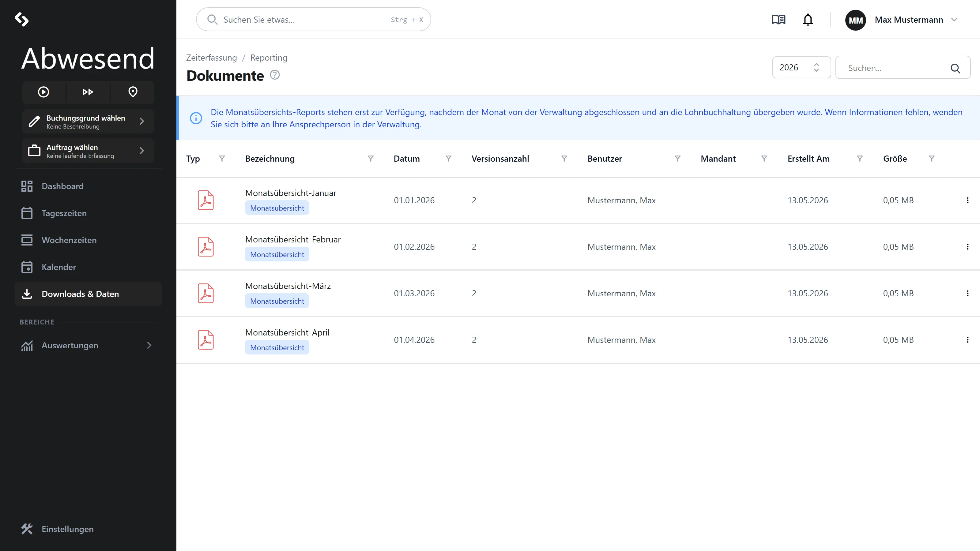Viewport: 980px width, 551px height.
Task: Open PDF icon for Monatsübersicht-März
Action: pyautogui.click(x=206, y=293)
